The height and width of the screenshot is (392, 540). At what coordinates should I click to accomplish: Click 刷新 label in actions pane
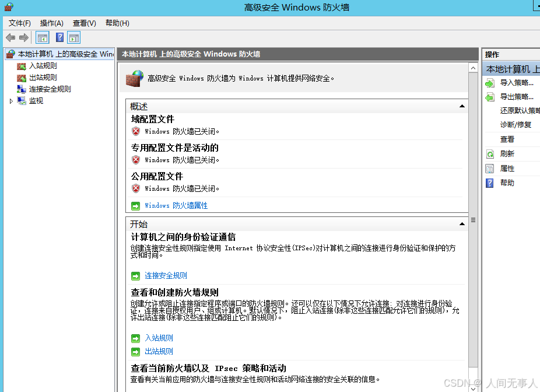click(507, 154)
